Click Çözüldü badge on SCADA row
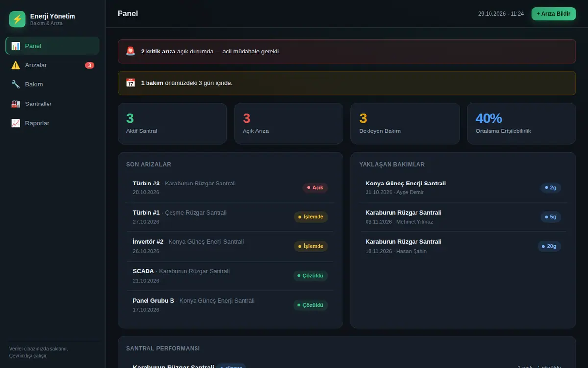The height and width of the screenshot is (368, 588). [x=311, y=276]
